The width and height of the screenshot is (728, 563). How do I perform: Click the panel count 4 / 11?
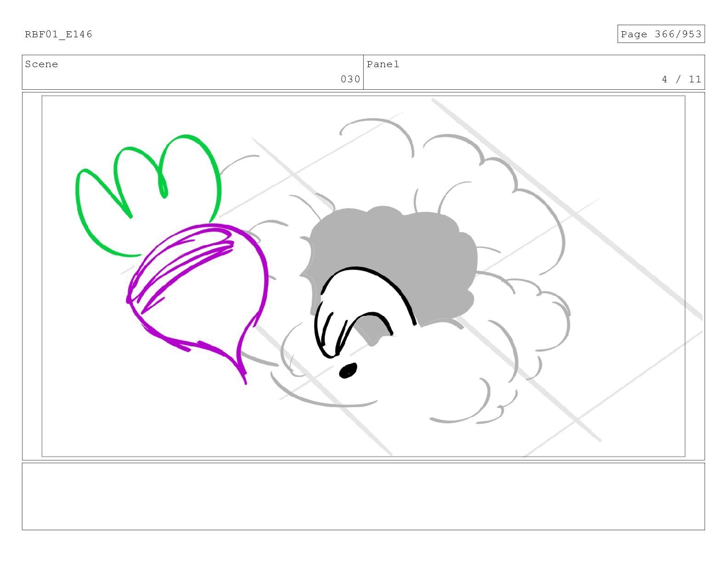[x=682, y=79]
